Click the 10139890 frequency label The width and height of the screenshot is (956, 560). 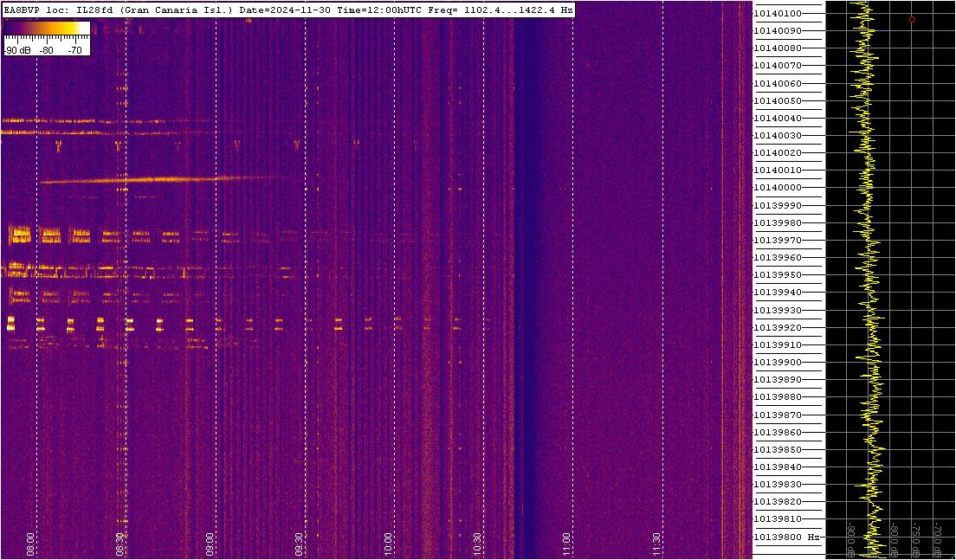[x=778, y=380]
